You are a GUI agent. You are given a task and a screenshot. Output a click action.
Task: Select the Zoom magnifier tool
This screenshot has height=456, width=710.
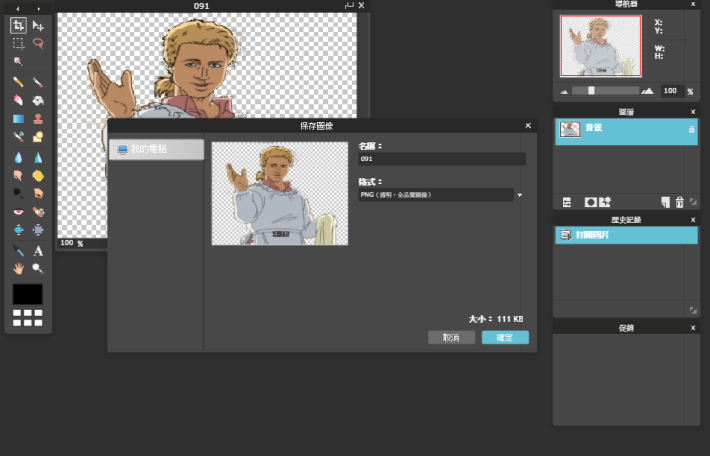click(x=38, y=269)
